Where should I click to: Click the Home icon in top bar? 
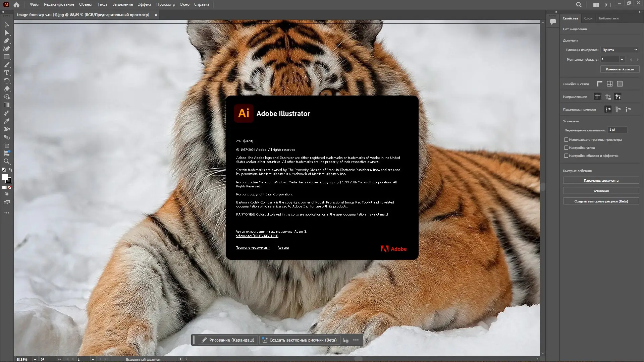click(16, 5)
